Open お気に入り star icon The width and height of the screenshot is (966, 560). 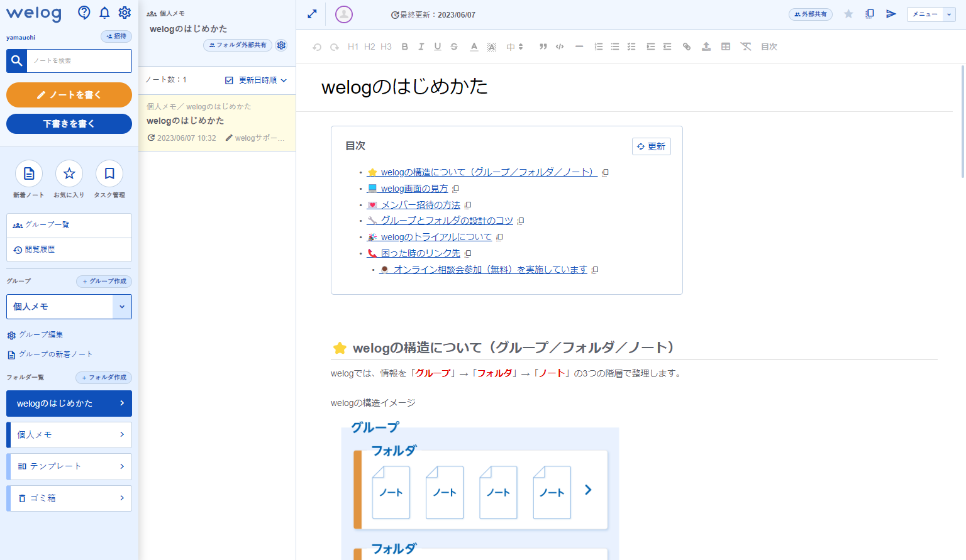point(69,173)
